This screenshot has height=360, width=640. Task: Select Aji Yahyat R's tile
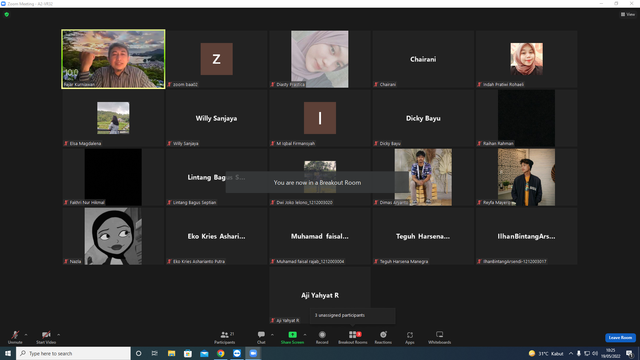click(320, 295)
